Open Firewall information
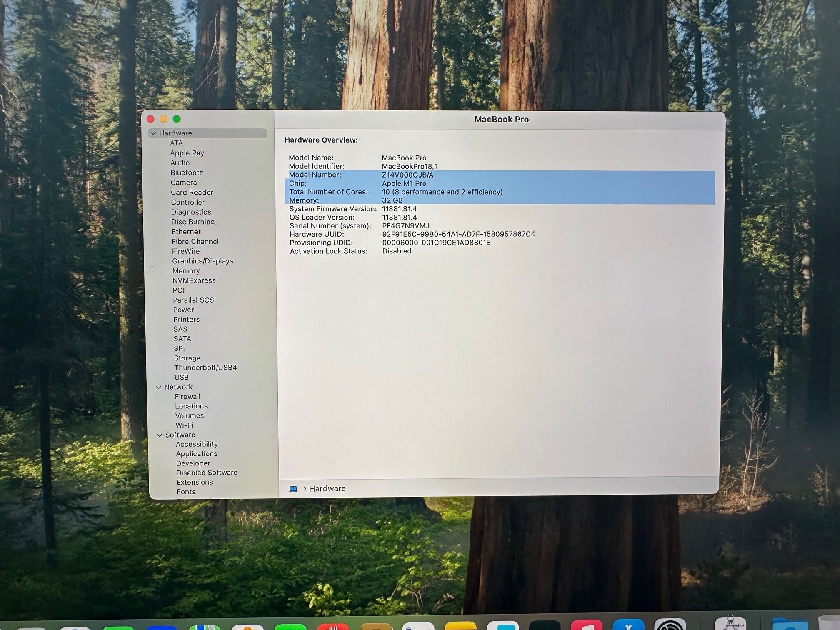The width and height of the screenshot is (840, 630). (x=187, y=397)
